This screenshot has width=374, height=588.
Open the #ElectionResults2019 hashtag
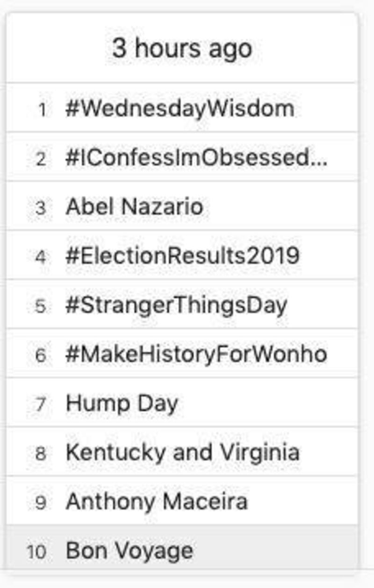point(182,256)
